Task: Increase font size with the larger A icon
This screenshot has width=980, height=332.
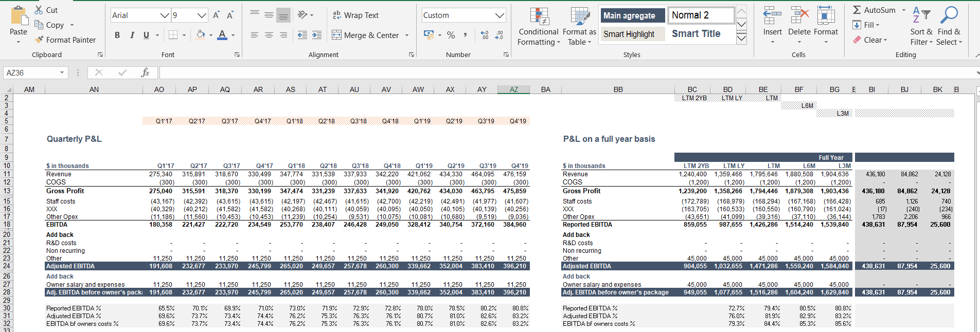Action: pyautogui.click(x=217, y=15)
